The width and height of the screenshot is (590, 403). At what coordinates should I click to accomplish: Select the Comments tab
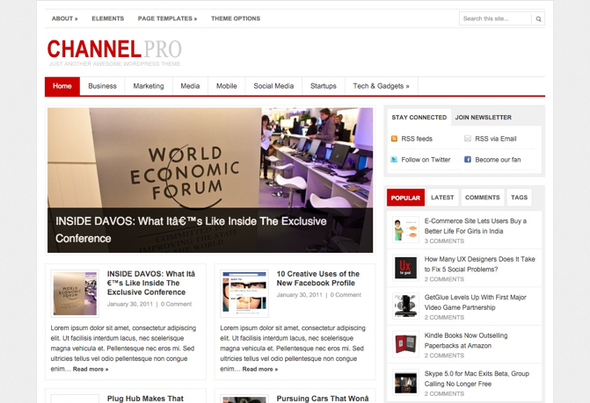click(482, 198)
